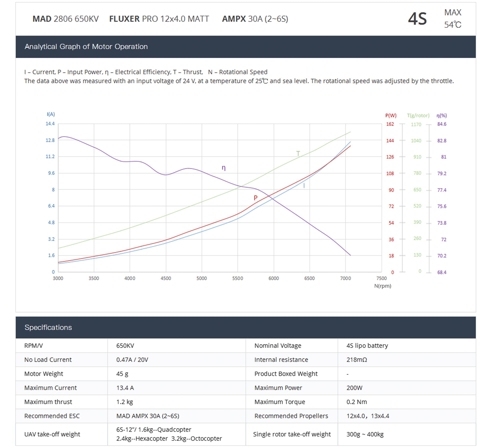Click the η(%) axis title
492x448 pixels.
[441, 115]
